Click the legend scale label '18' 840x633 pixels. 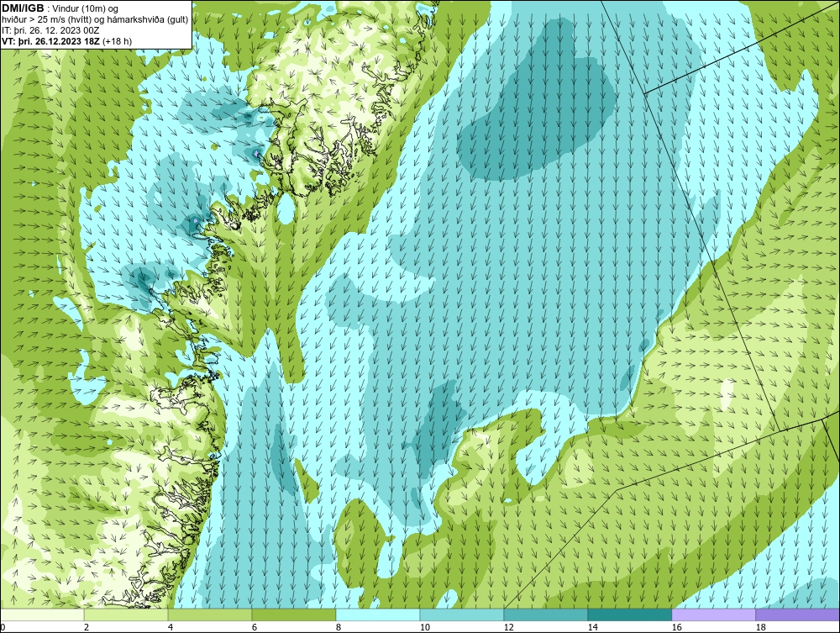coord(760,627)
